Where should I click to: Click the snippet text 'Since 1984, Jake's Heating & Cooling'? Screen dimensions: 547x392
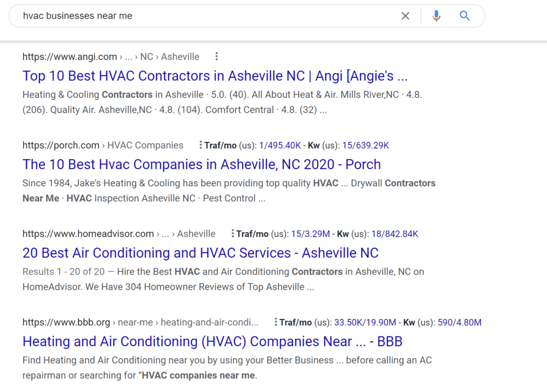coord(101,183)
